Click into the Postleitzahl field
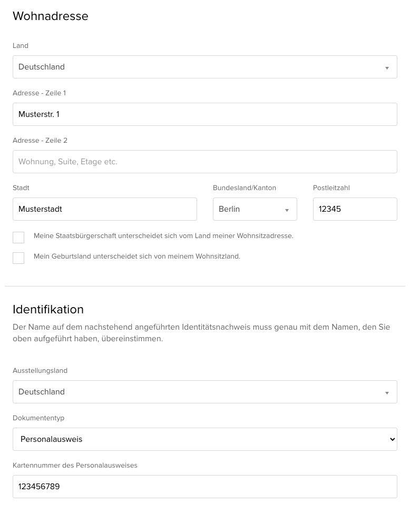The height and width of the screenshot is (514, 420). tap(355, 209)
